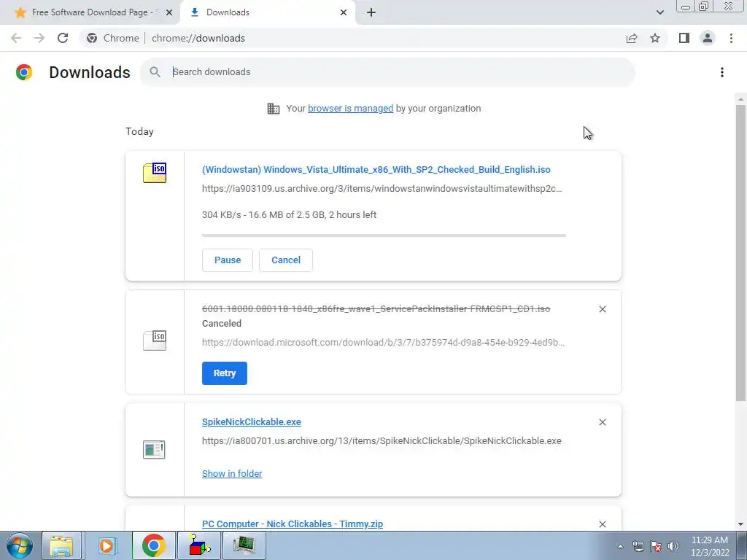Click the Chrome site info chip
Image resolution: width=747 pixels, height=560 pixels.
112,38
